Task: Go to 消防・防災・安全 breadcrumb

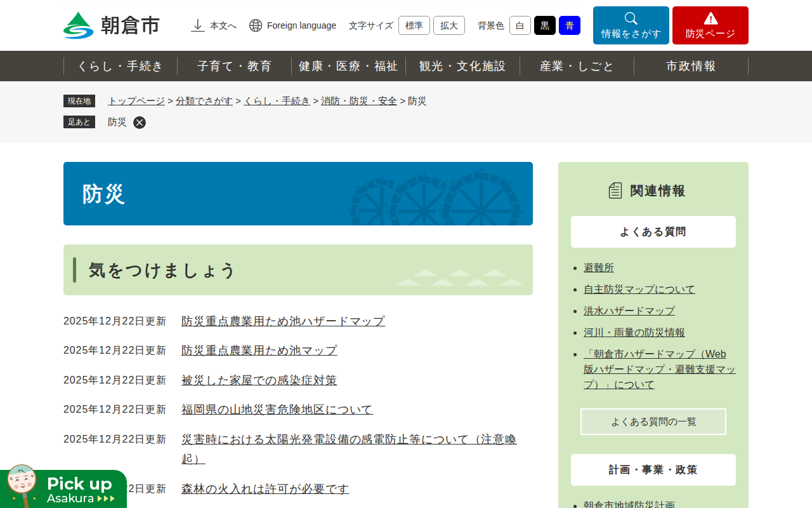Action: (x=359, y=101)
